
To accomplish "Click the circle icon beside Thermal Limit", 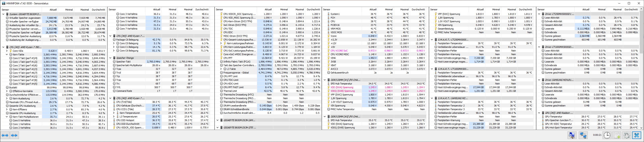I will [221, 91].
